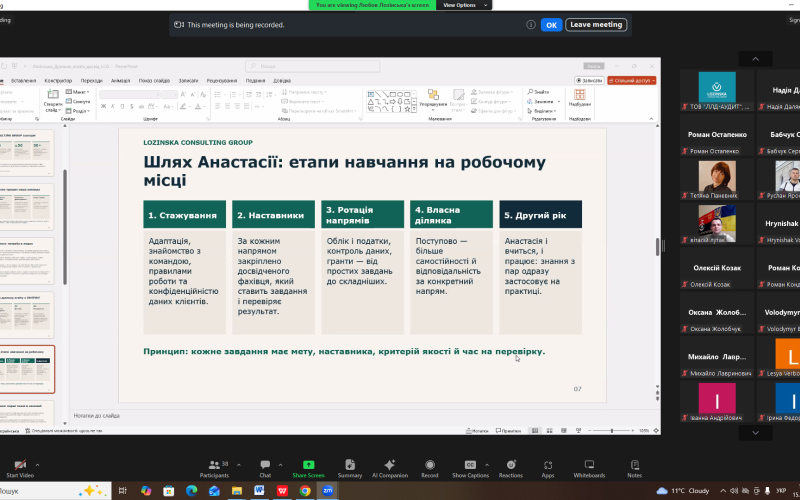The image size is (800, 500).
Task: Click the green Share Screen icon
Action: coord(308,465)
